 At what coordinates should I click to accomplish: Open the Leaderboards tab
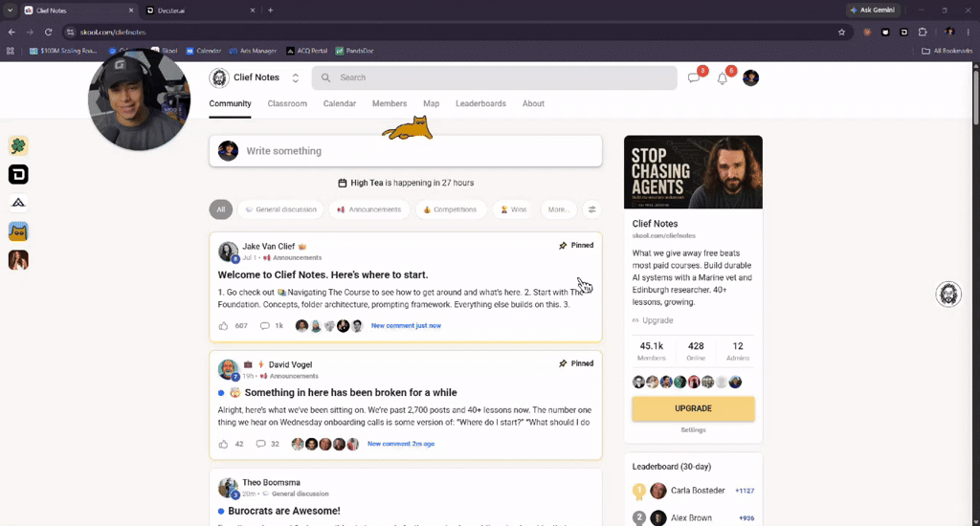pyautogui.click(x=480, y=103)
